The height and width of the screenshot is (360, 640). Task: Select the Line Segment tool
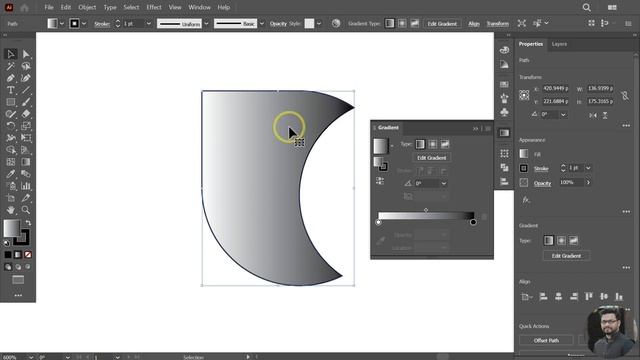26,90
